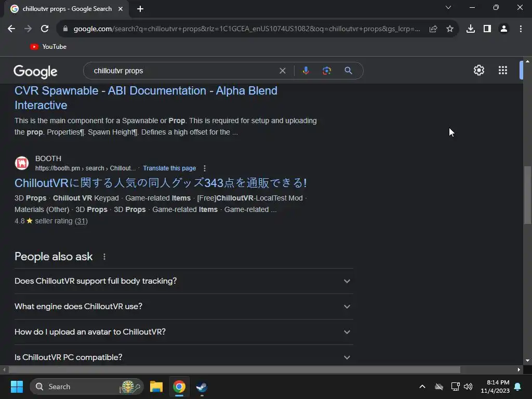Screen dimensions: 532x399
Task: Start voice search with microphone
Action: tap(305, 71)
